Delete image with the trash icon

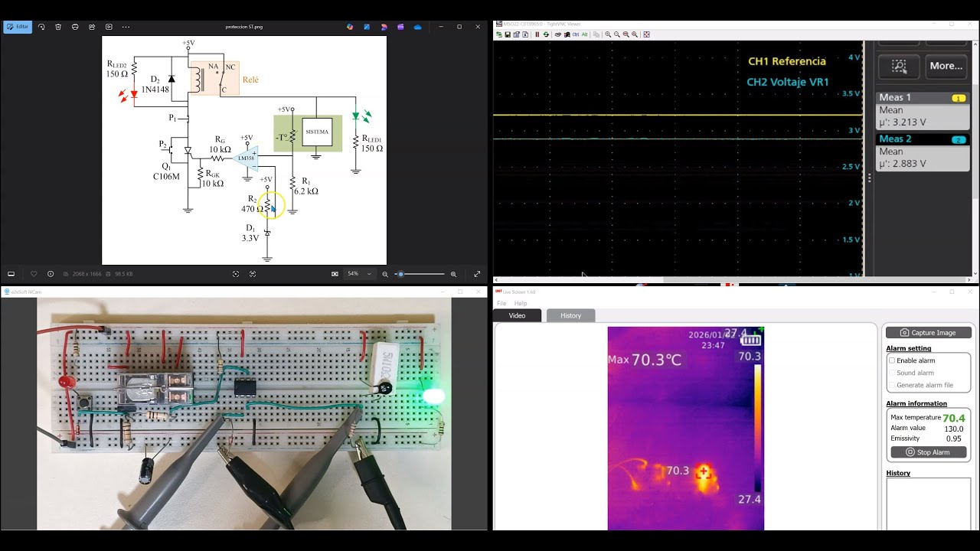(58, 27)
